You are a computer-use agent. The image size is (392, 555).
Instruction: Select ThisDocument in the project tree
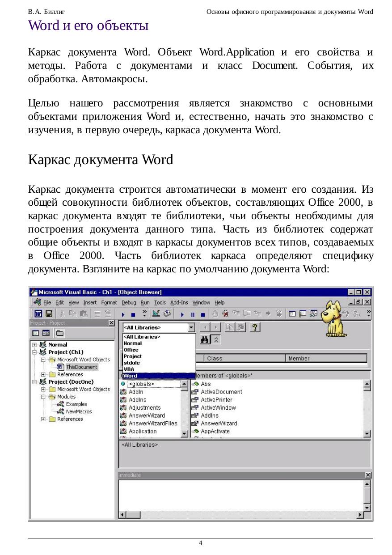[81, 367]
